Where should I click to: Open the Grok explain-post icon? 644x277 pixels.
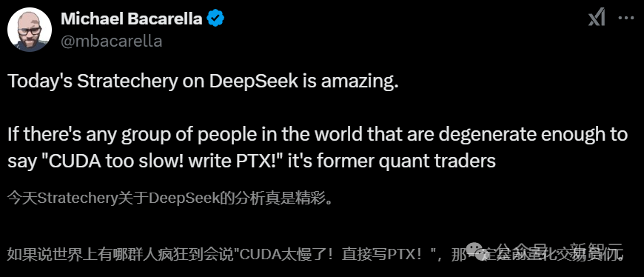[597, 19]
